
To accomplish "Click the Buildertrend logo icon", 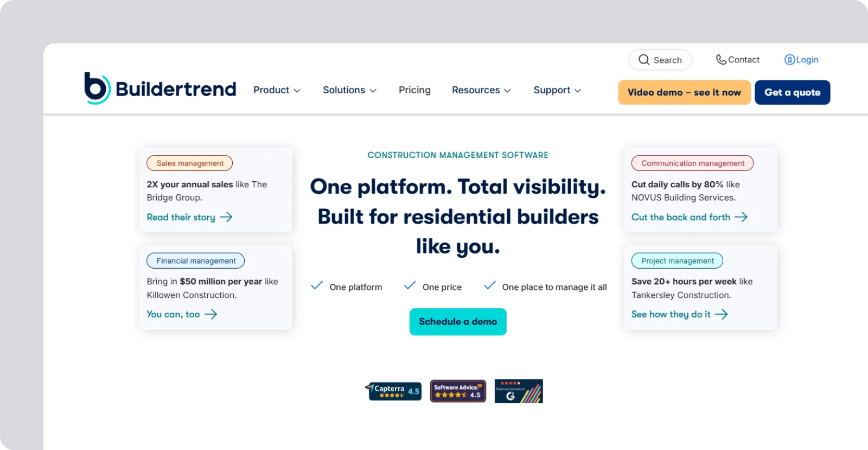I will pyautogui.click(x=98, y=88).
